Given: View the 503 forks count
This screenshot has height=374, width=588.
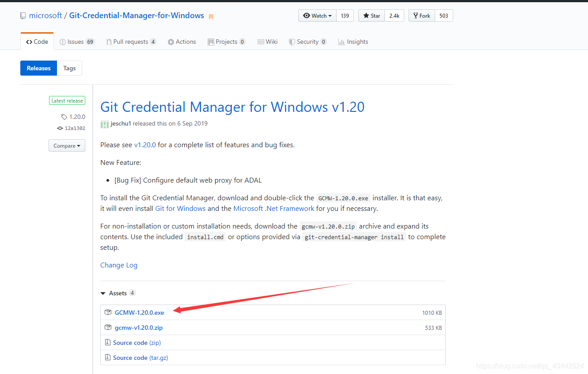Looking at the screenshot, I should click(x=444, y=15).
